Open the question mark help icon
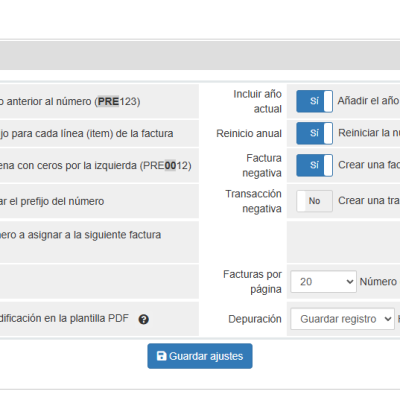This screenshot has height=400, width=400. (x=144, y=319)
